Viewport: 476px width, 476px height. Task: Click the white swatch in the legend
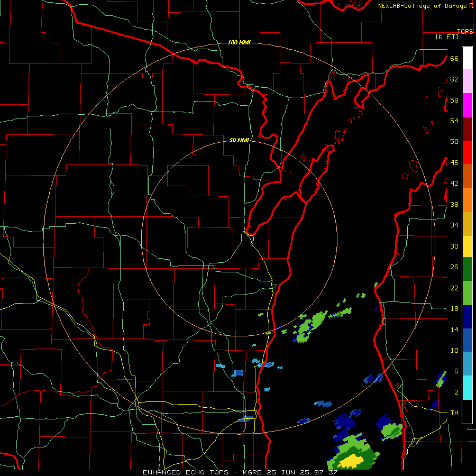click(467, 58)
